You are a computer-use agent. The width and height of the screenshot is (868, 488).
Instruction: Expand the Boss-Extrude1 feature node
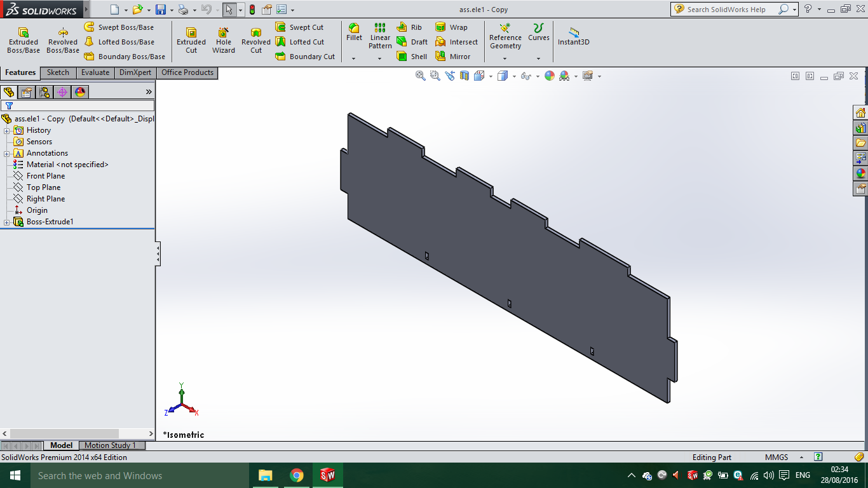(7, 222)
